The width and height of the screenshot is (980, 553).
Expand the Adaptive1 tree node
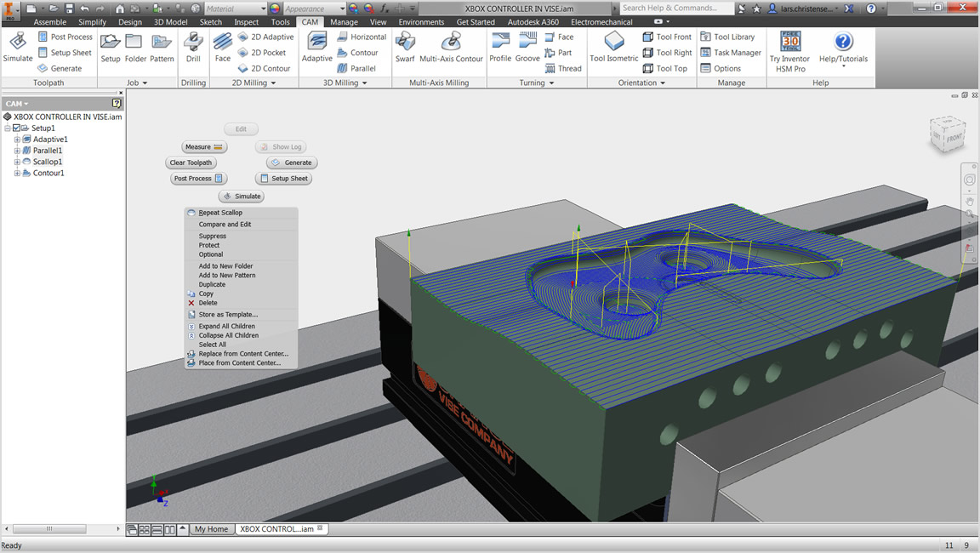tap(17, 140)
